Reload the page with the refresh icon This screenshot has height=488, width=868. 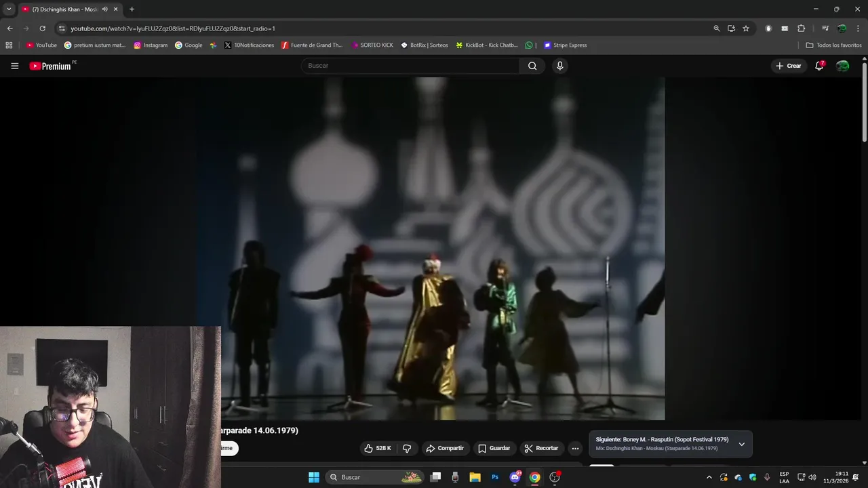[42, 28]
